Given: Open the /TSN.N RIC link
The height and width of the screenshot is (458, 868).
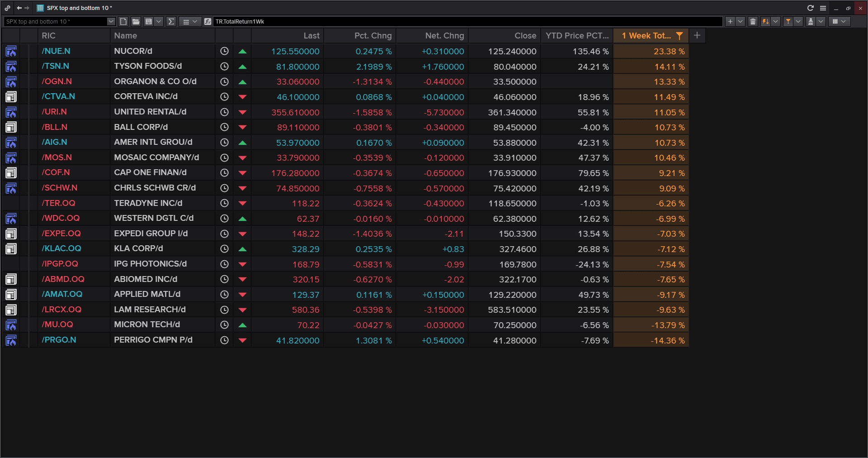Looking at the screenshot, I should (56, 66).
